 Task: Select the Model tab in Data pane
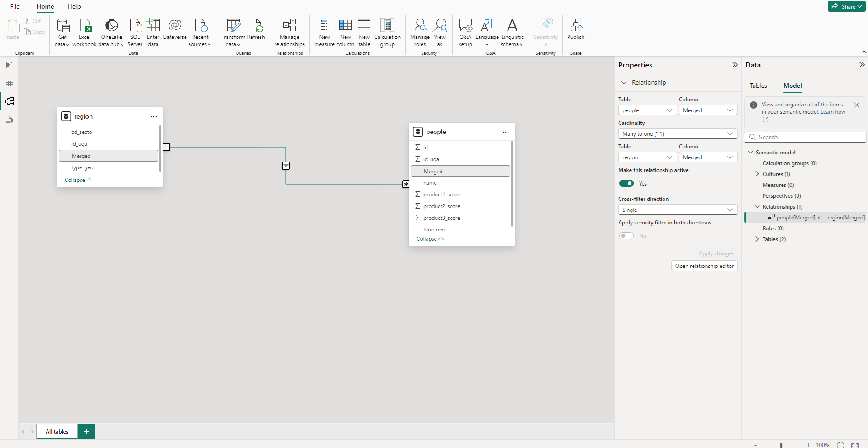792,86
